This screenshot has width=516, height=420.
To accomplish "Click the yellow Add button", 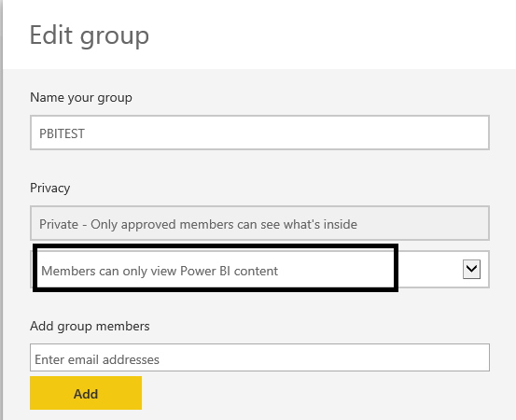I will (86, 393).
